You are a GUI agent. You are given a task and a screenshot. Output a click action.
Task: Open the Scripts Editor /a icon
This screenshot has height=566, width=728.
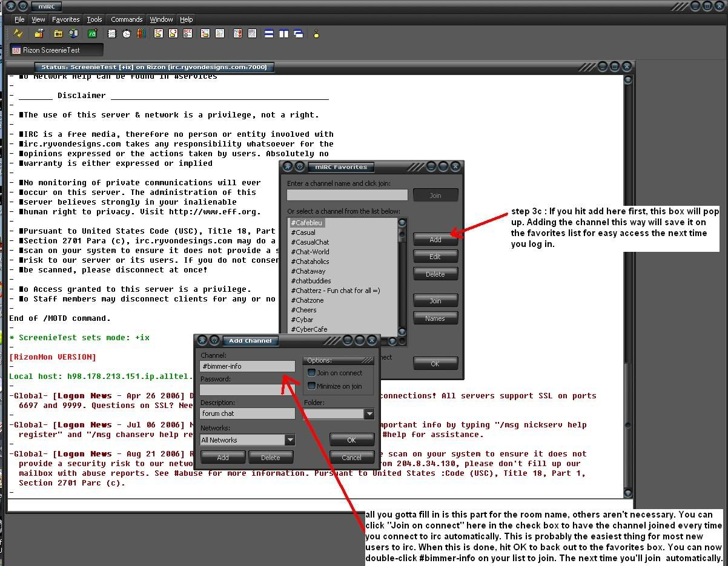pyautogui.click(x=93, y=34)
